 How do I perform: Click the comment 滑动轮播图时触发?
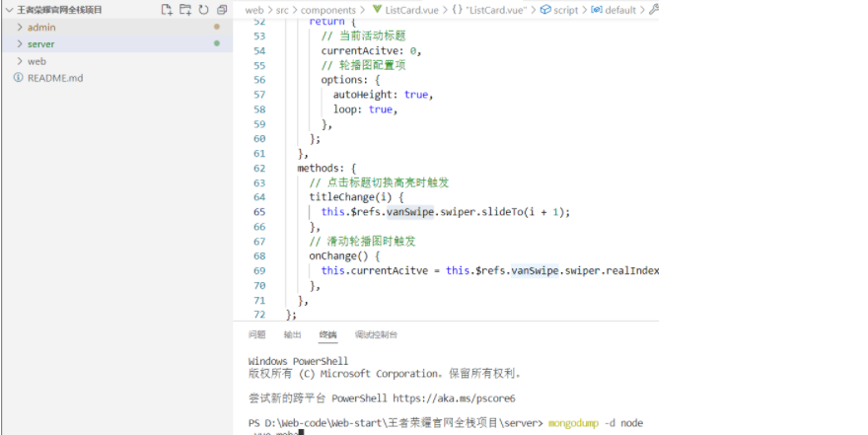pos(371,242)
